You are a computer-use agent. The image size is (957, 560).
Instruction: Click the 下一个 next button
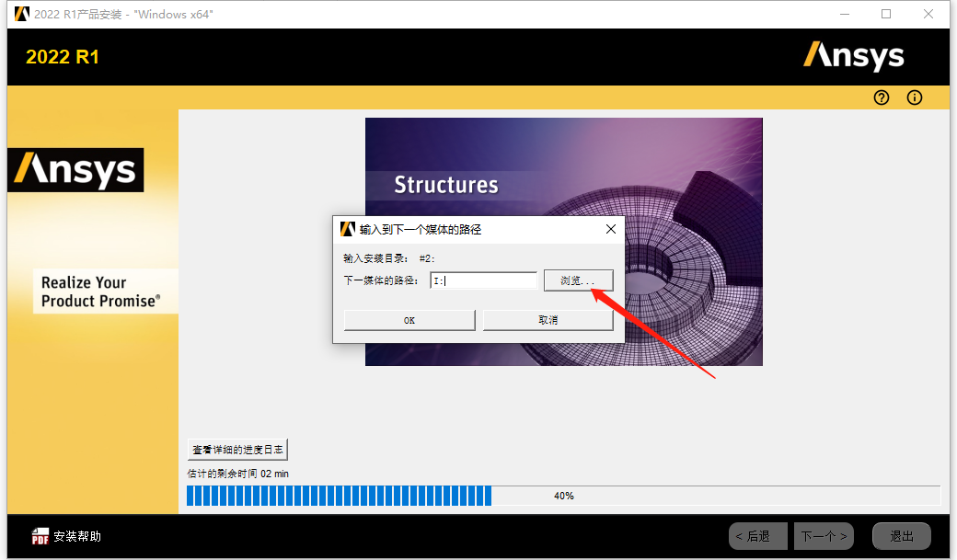click(x=824, y=535)
